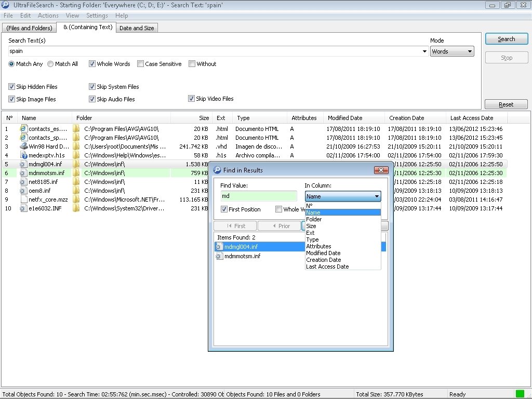This screenshot has height=399, width=532.
Task: Click the blank file icon of netfx_core.mzz
Action: pos(23,199)
